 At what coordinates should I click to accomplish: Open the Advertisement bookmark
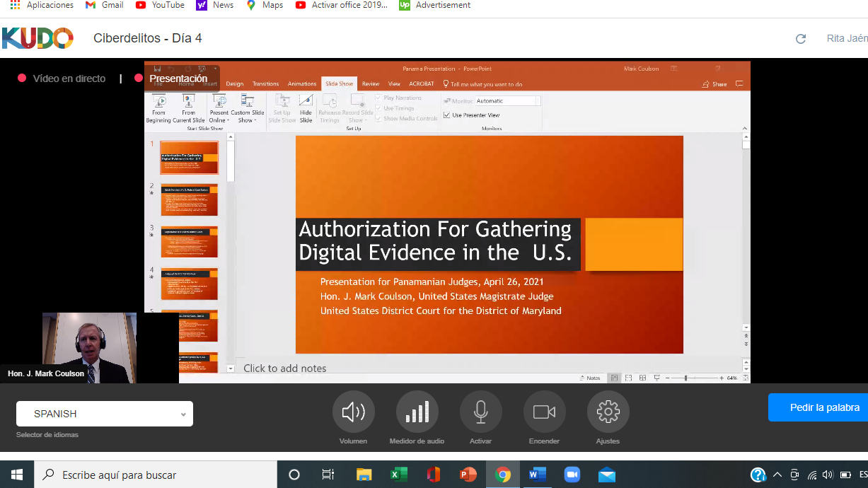click(x=435, y=5)
